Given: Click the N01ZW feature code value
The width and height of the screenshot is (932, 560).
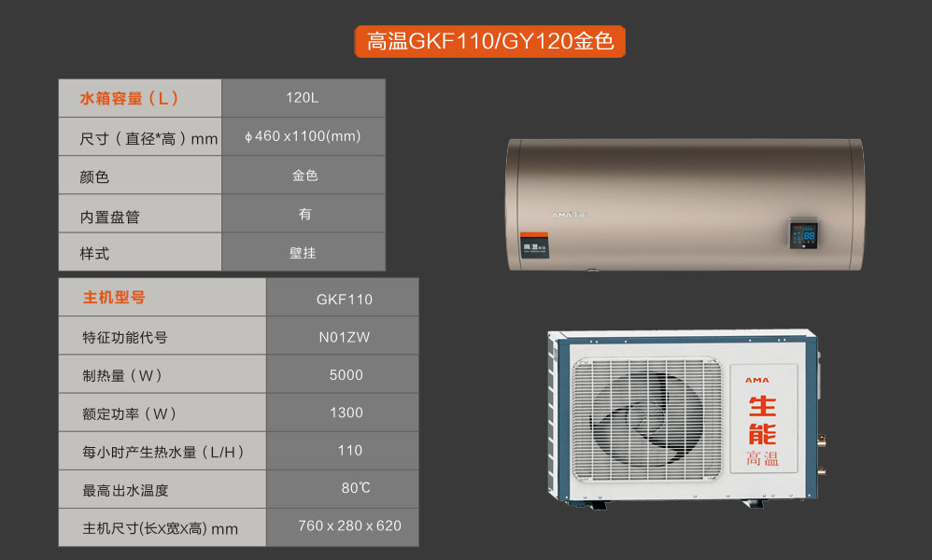Looking at the screenshot, I should [344, 337].
